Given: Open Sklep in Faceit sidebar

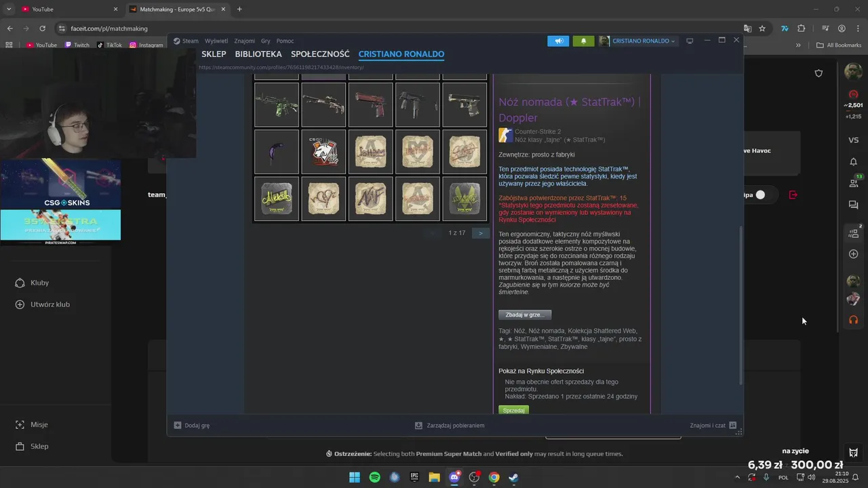Looking at the screenshot, I should point(32,446).
